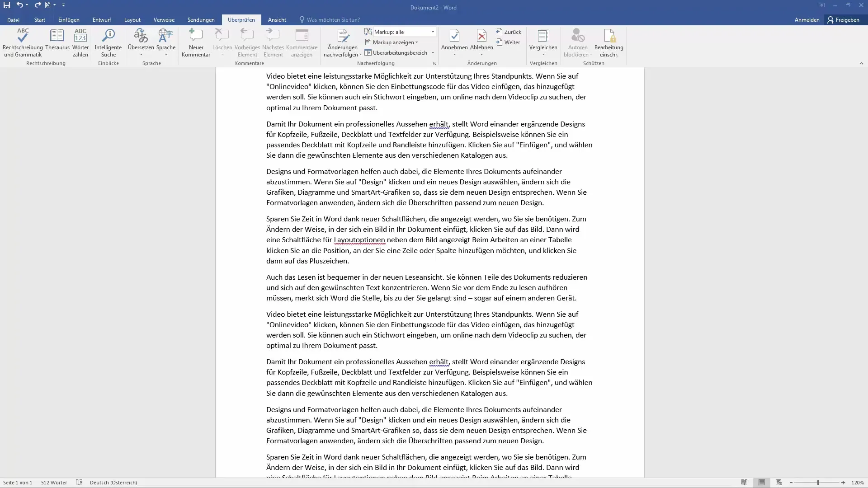Open the Übersetzen dropdown arrow
The image size is (868, 488).
coord(141,55)
